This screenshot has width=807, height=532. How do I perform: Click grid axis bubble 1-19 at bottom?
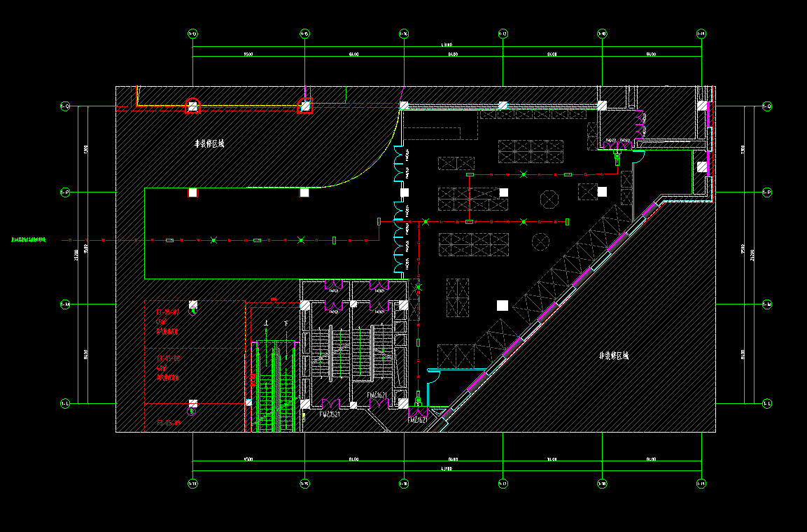[x=701, y=483]
